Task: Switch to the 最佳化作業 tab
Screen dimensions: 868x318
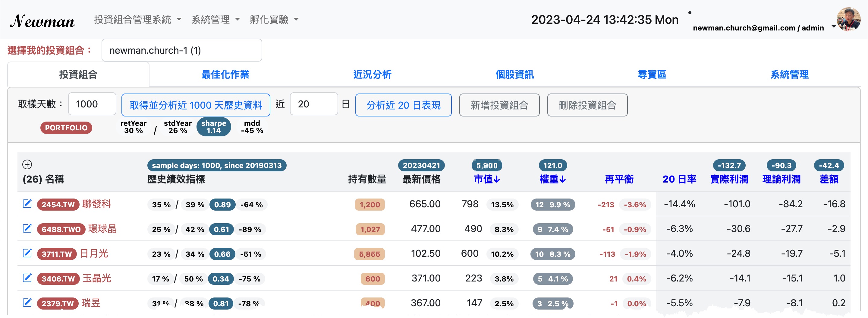Action: click(225, 75)
